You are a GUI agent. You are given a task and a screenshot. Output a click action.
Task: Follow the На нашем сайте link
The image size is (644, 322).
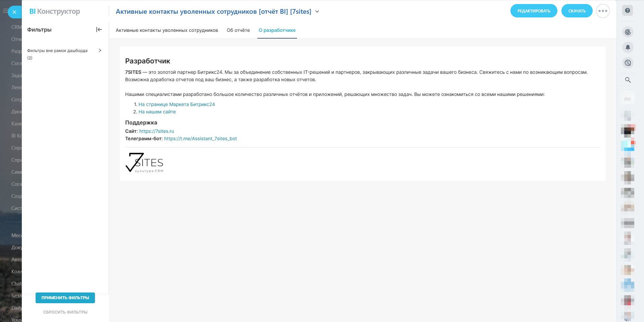[157, 112]
